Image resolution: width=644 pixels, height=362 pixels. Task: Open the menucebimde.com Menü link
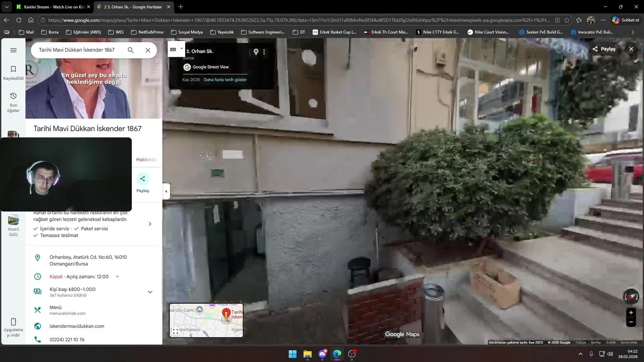pos(67,310)
